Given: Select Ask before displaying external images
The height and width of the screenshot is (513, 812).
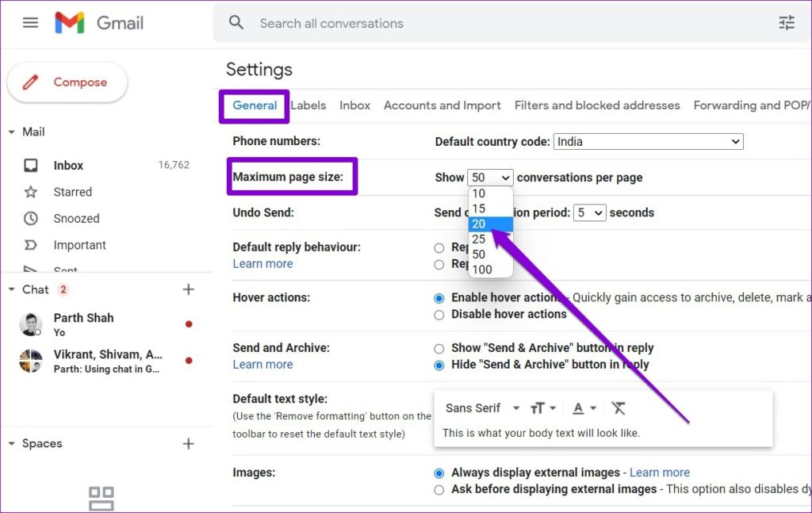Looking at the screenshot, I should tap(439, 489).
